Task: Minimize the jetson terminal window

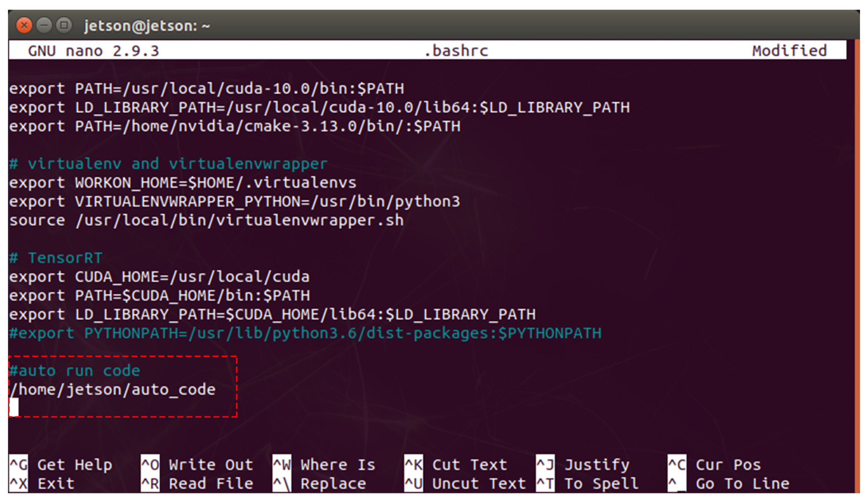Action: click(x=44, y=25)
